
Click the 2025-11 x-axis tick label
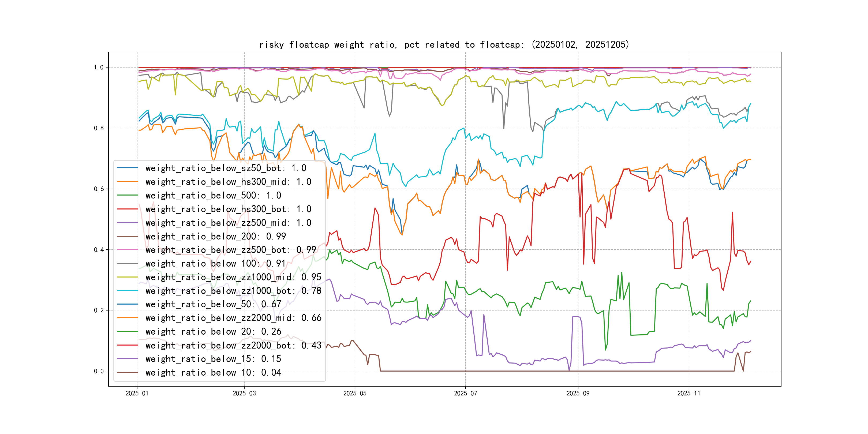[689, 393]
